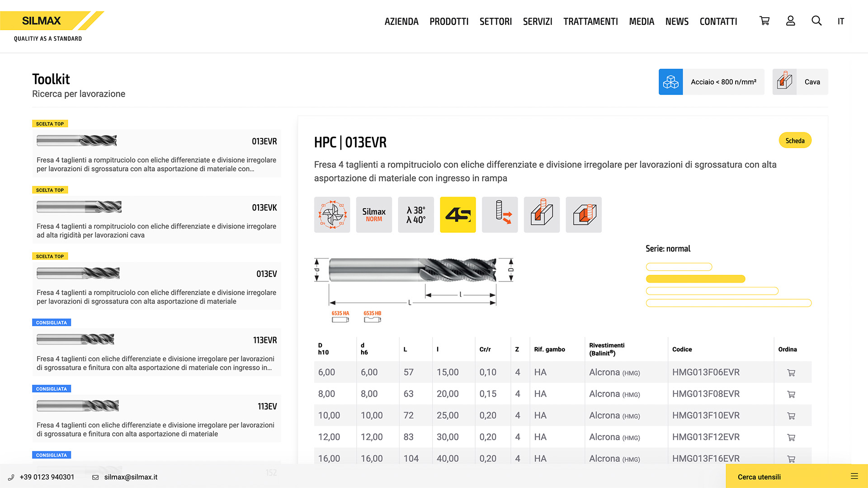The width and height of the screenshot is (868, 488).
Task: Add HMG013F08EVR to cart
Action: pos(791,394)
